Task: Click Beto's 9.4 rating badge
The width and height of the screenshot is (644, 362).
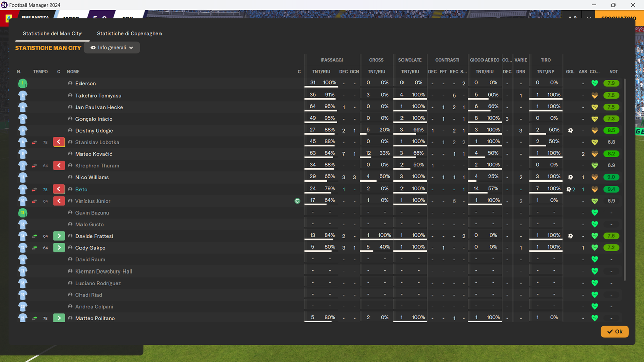Action: click(x=611, y=189)
